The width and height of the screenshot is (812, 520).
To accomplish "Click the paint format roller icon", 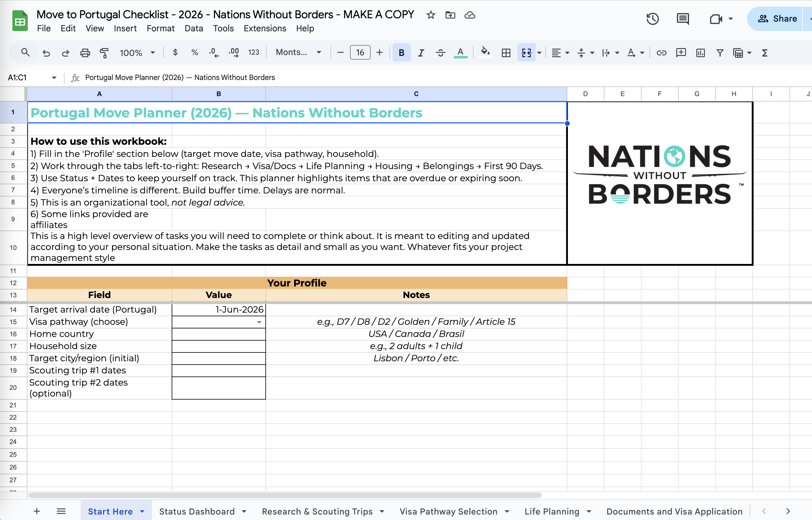I will click(x=104, y=53).
